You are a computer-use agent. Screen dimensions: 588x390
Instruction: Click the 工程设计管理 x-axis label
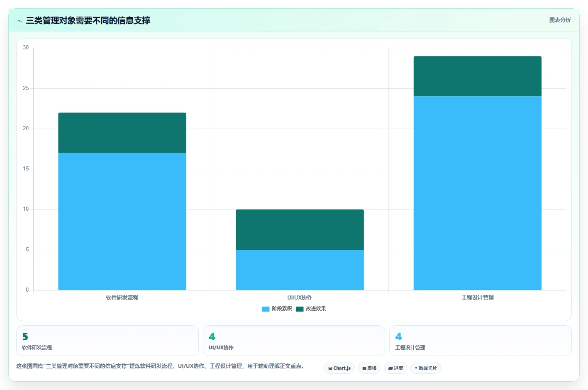(477, 297)
